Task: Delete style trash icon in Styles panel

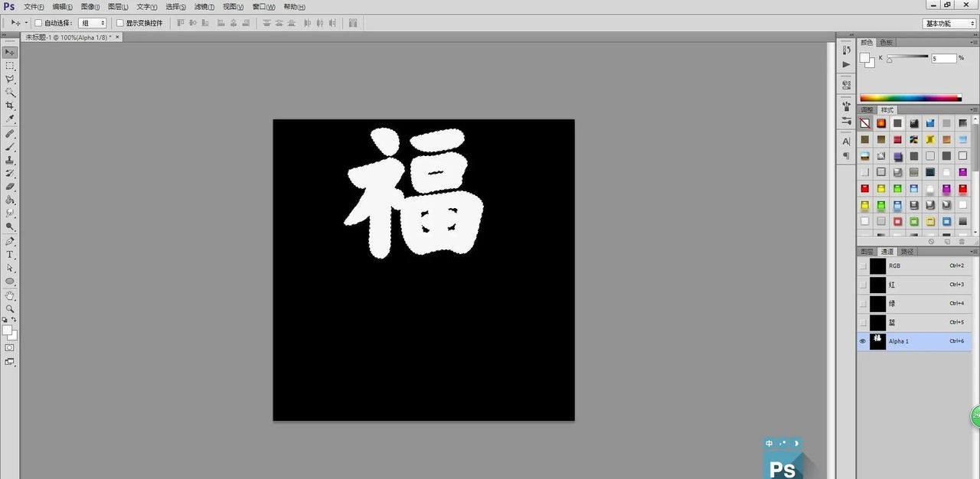Action: pyautogui.click(x=962, y=242)
